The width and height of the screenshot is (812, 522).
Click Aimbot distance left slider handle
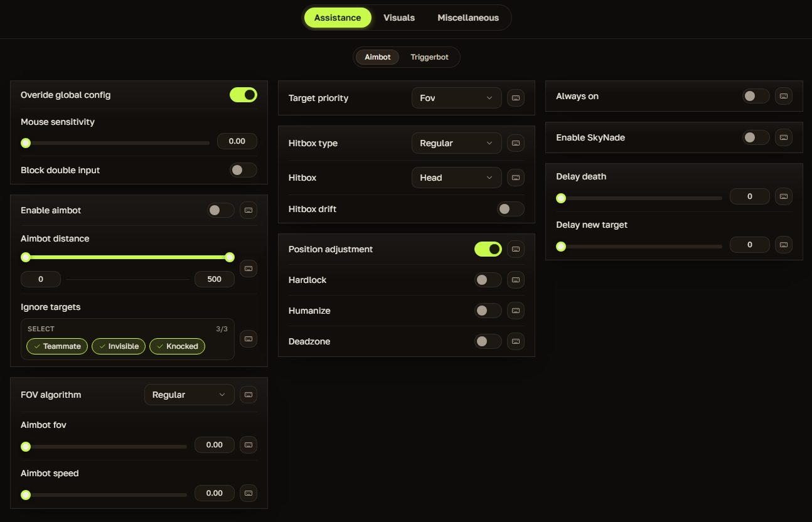pos(26,257)
